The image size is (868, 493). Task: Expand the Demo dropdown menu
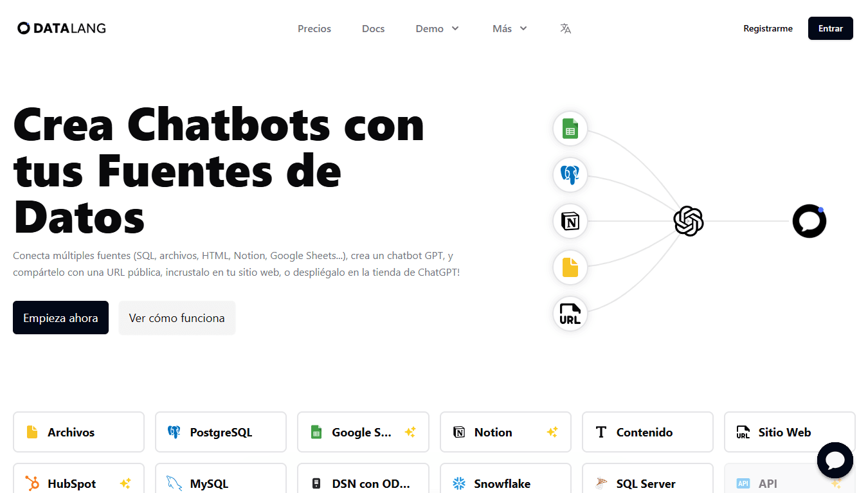point(437,28)
